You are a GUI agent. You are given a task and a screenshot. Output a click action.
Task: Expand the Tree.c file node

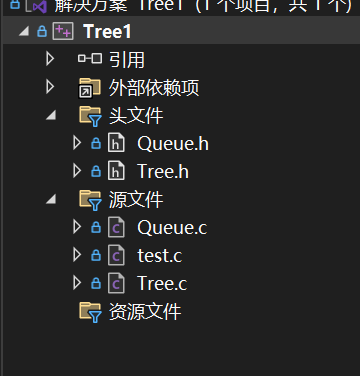pyautogui.click(x=77, y=283)
